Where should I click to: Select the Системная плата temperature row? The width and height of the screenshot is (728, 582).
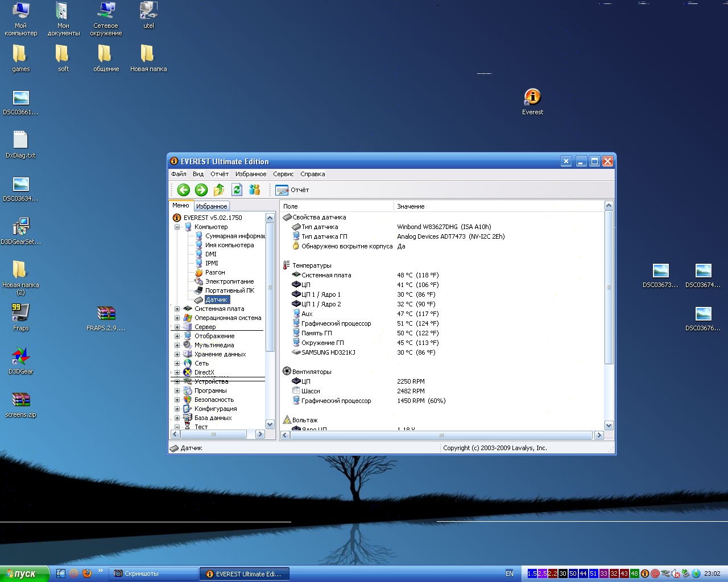(x=442, y=275)
